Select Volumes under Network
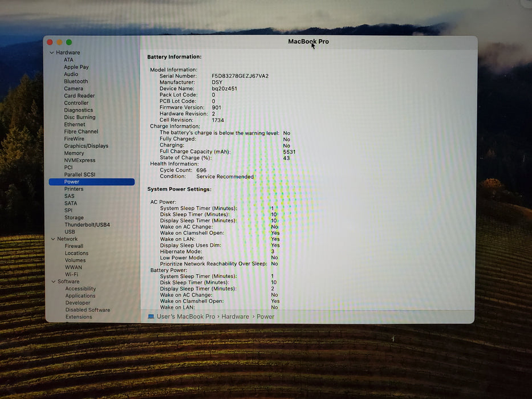532x399 pixels. pos(75,260)
